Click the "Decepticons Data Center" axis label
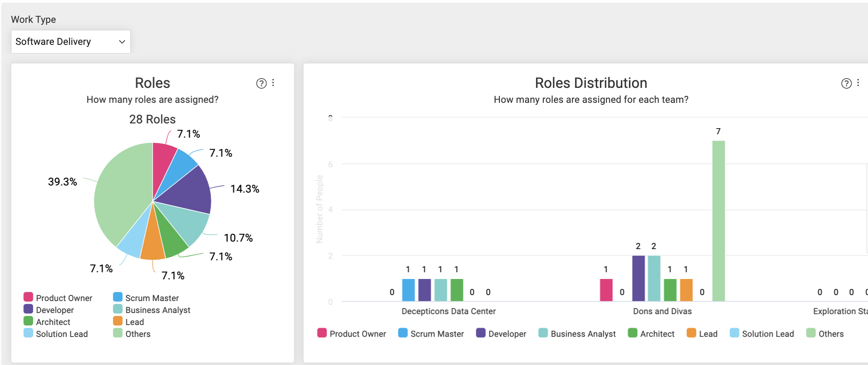Viewport: 868px width, 365px height. (x=449, y=311)
